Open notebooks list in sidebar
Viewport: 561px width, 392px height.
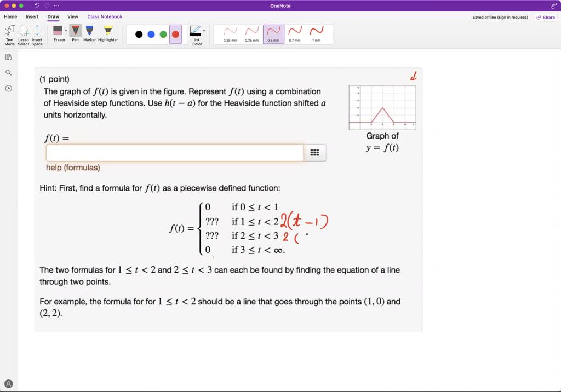tap(8, 56)
